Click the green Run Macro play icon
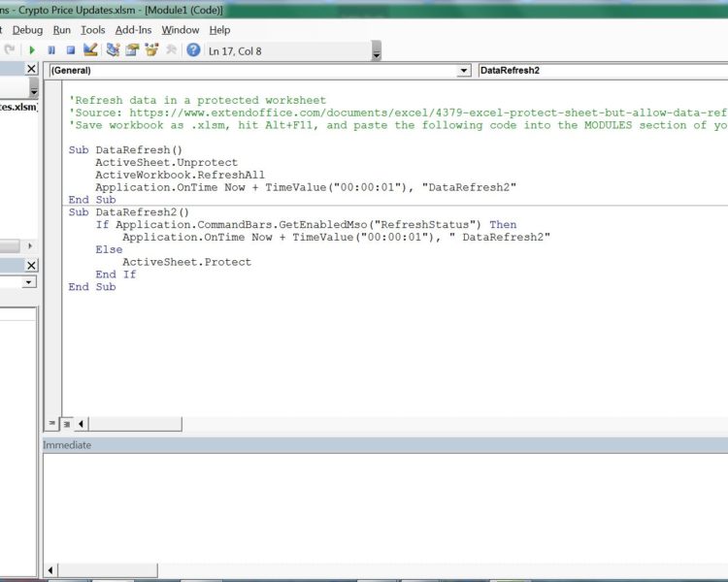The image size is (728, 582). pos(32,50)
